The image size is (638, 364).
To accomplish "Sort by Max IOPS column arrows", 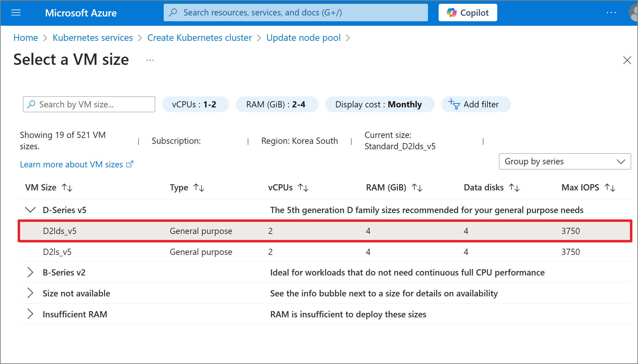I will click(610, 188).
